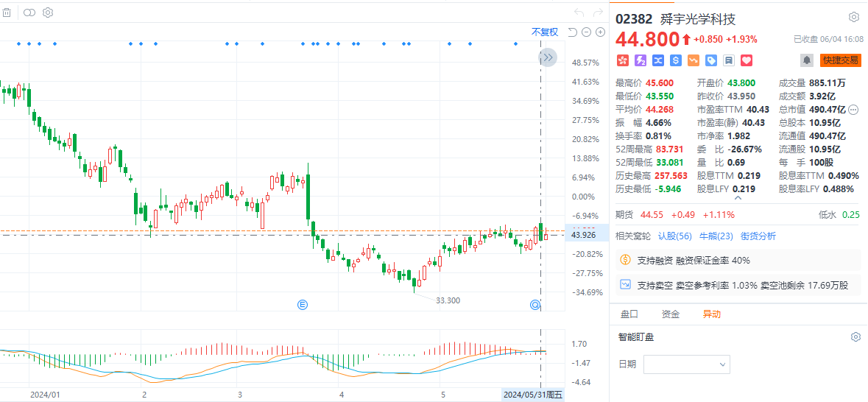The width and height of the screenshot is (868, 402).
Task: Click the Hong Kong market flag icon
Action: point(622,60)
